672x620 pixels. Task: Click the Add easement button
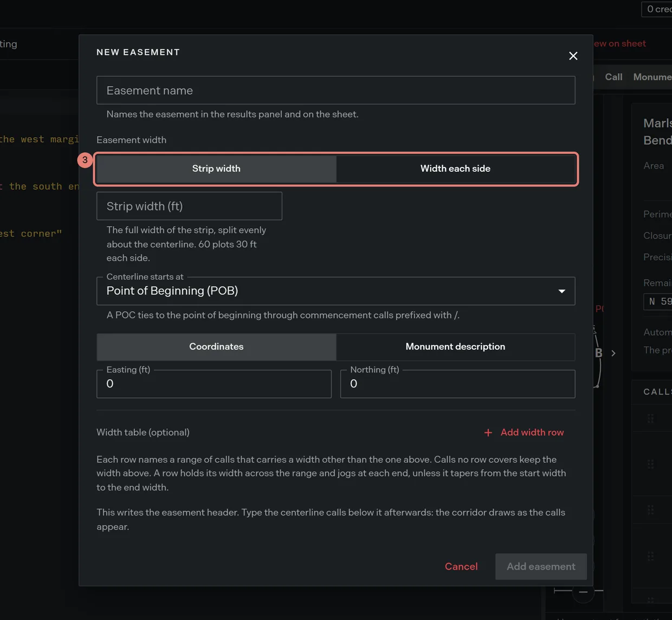[x=541, y=566]
